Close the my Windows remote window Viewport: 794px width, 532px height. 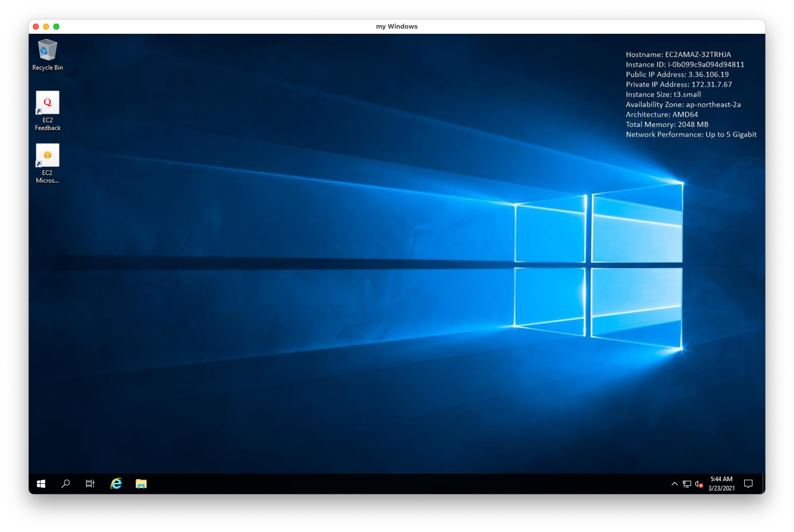click(36, 27)
